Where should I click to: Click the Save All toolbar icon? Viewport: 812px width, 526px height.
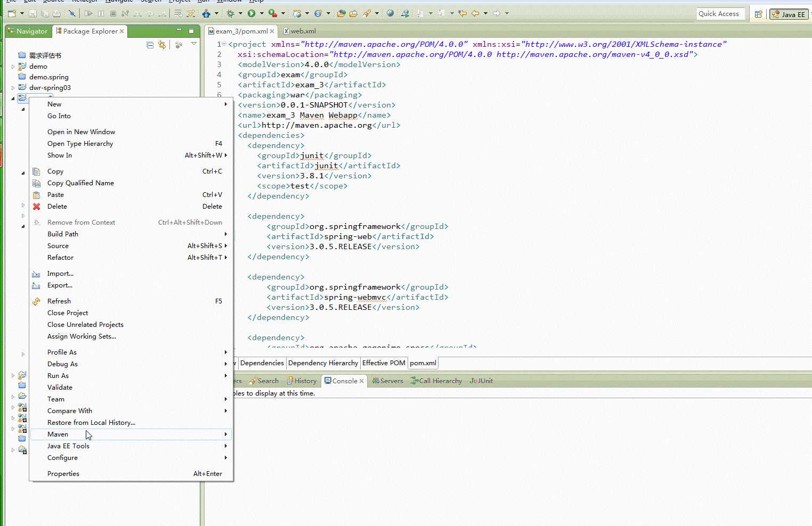tap(45, 13)
